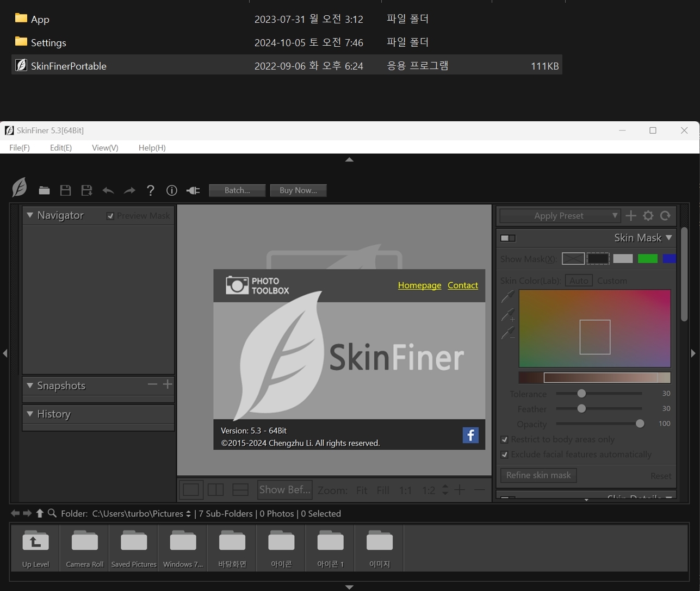Image resolution: width=700 pixels, height=591 pixels.
Task: Open Facebook icon in About dialog
Action: [x=470, y=435]
